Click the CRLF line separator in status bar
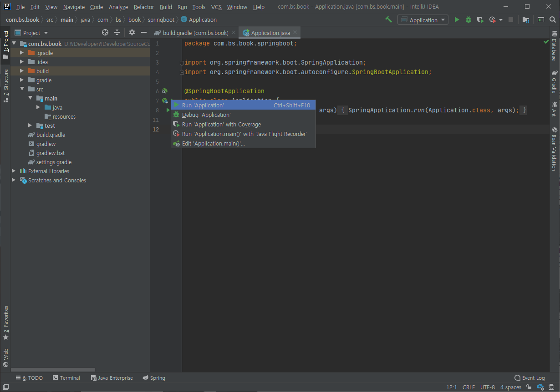Screen dimensions: 560x392 [468, 387]
